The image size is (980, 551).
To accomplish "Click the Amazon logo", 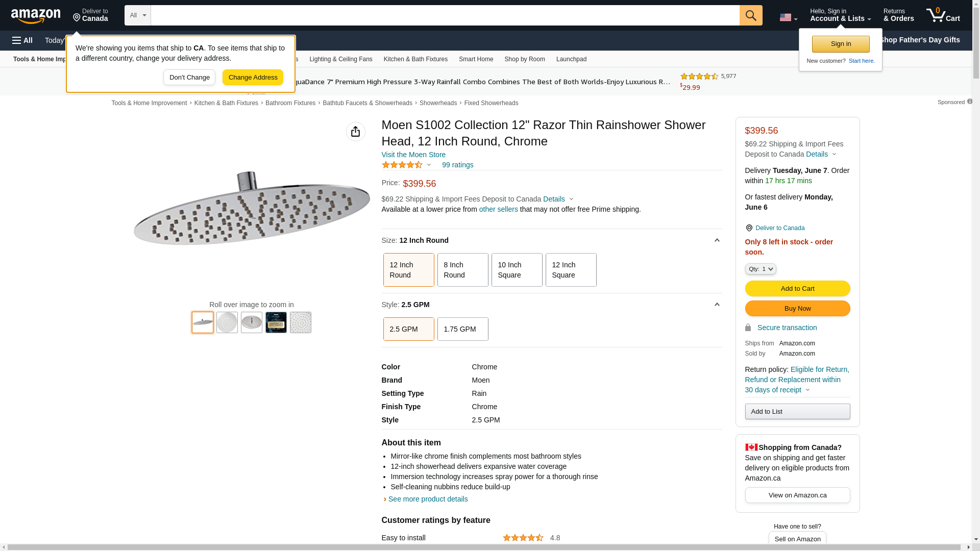I will [x=36, y=16].
